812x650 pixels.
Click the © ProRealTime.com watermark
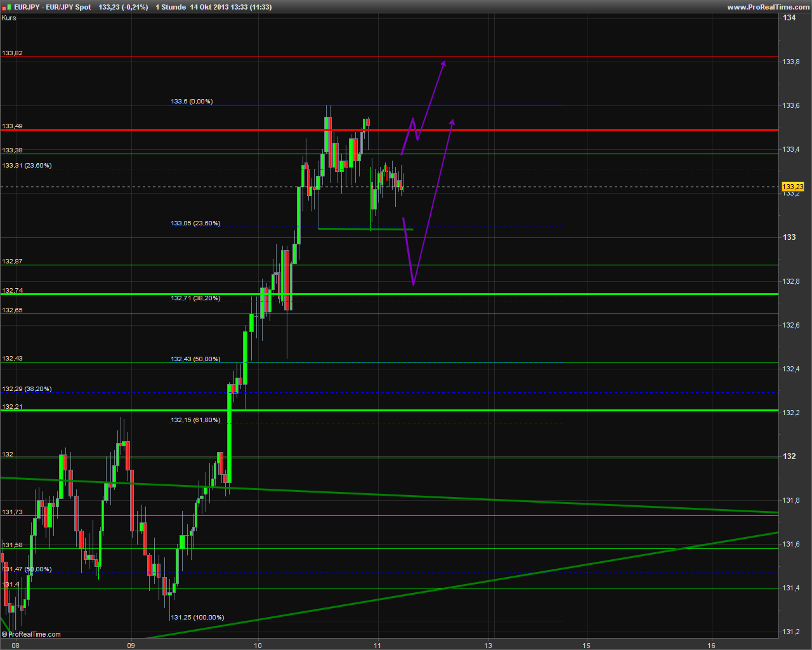pos(32,634)
